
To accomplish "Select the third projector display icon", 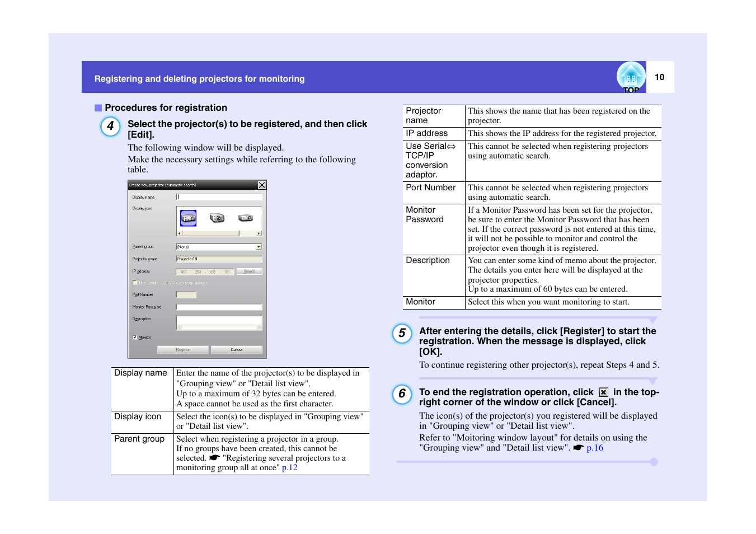I will (x=246, y=218).
